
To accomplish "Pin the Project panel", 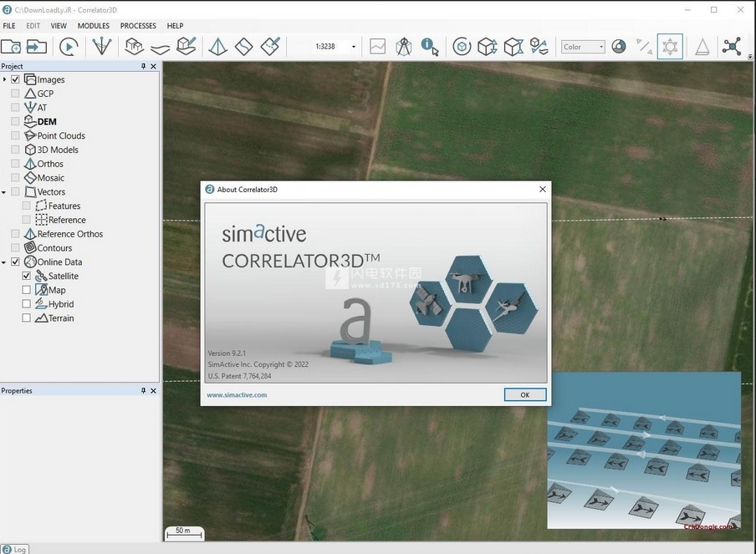I will tap(143, 66).
